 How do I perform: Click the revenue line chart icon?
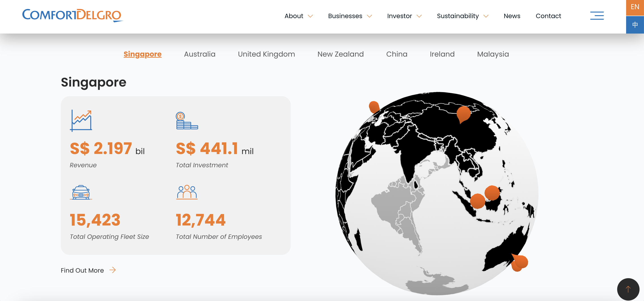point(81,121)
